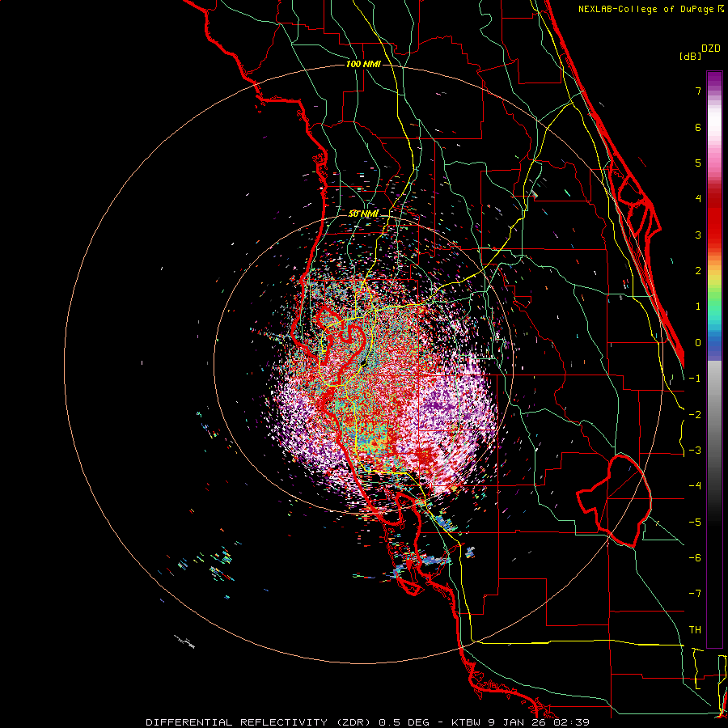728x728 pixels.
Task: Click the TH label on the color scale
Action: (695, 630)
